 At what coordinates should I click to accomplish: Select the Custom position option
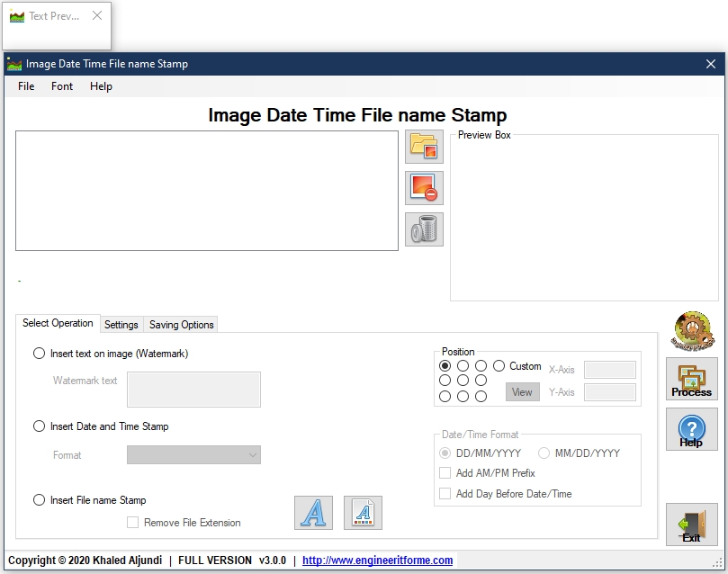499,365
